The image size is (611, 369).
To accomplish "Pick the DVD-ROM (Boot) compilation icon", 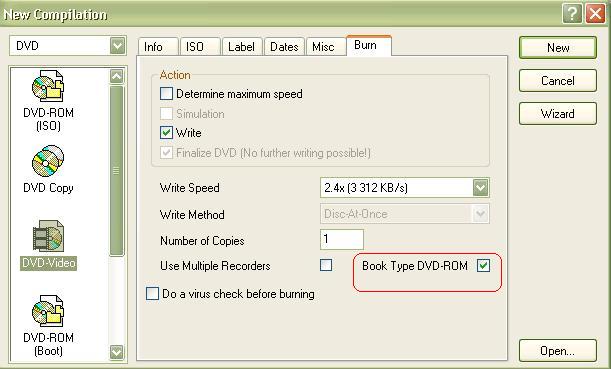I will [48, 311].
